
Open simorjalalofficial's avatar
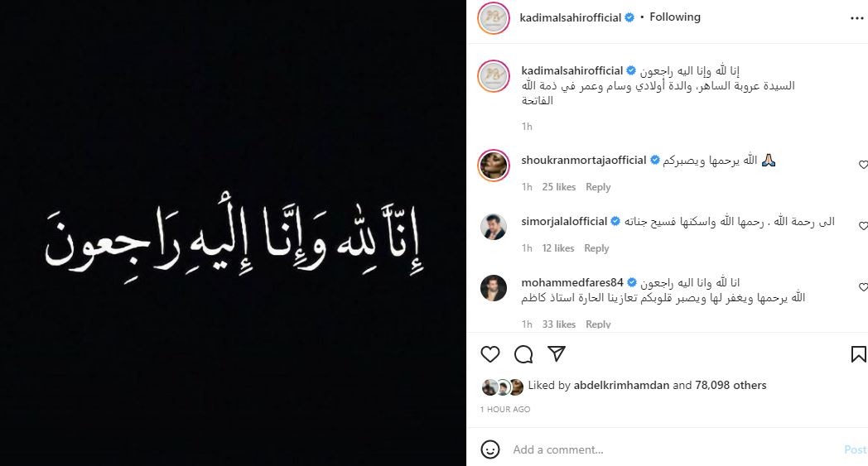click(x=494, y=226)
